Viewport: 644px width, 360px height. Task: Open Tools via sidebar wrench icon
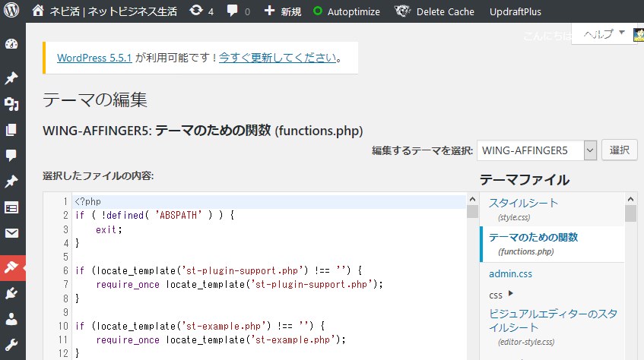coord(11,345)
